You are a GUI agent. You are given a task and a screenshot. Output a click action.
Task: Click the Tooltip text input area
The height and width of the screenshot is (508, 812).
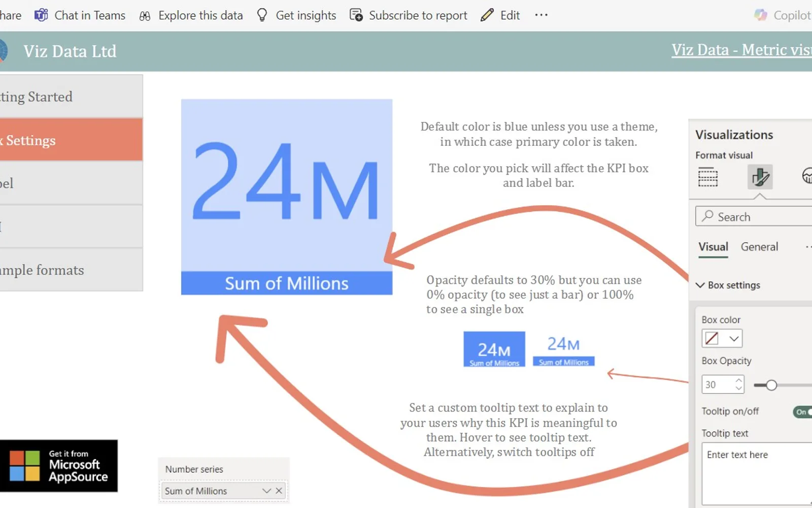[x=757, y=473]
